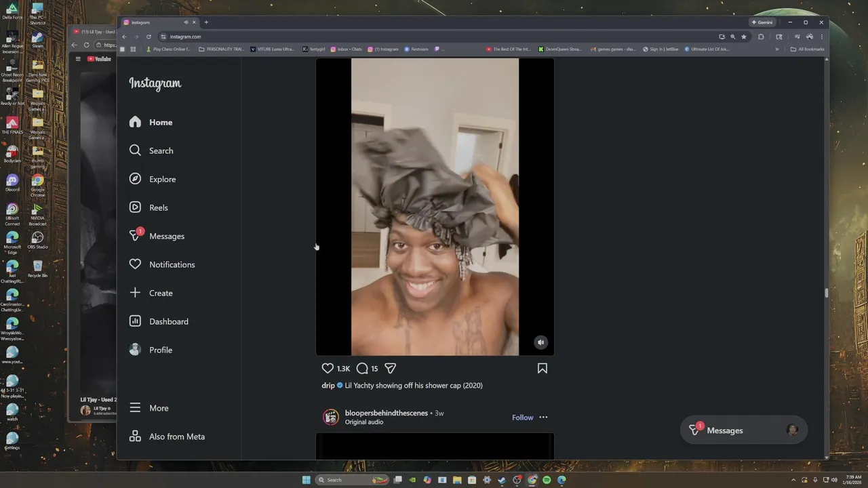Screen dimensions: 868x488
Task: Bookmark the Lil Yachty post
Action: pos(542,368)
